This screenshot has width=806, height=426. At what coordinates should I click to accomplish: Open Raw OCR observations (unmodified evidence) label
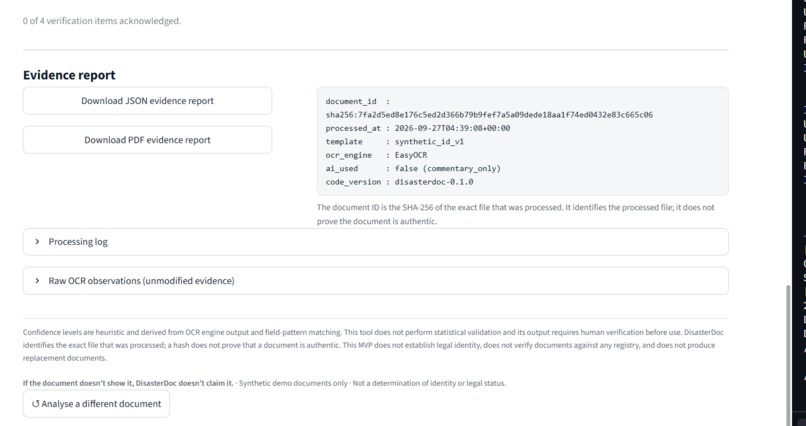[141, 281]
